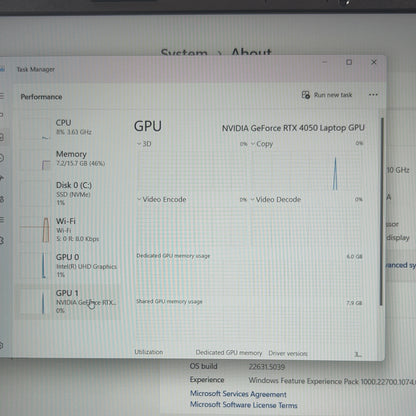Click the Run new task icon
The height and width of the screenshot is (416, 416).
(306, 95)
